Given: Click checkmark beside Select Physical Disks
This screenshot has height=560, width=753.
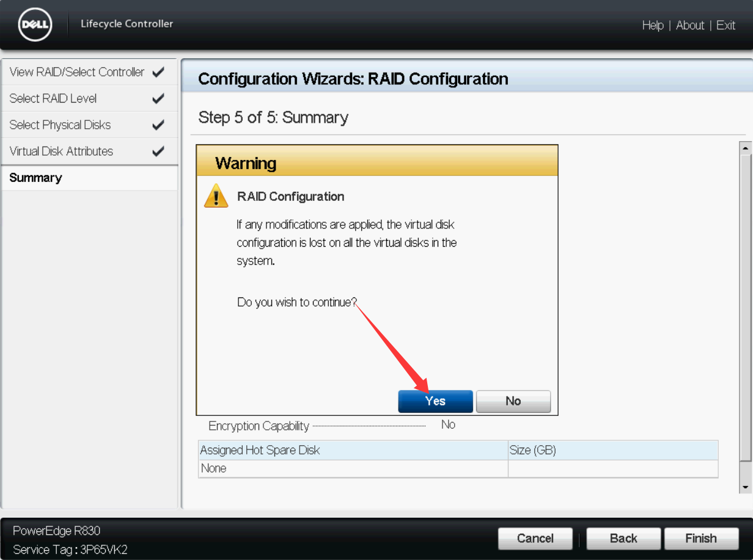Looking at the screenshot, I should click(x=158, y=125).
